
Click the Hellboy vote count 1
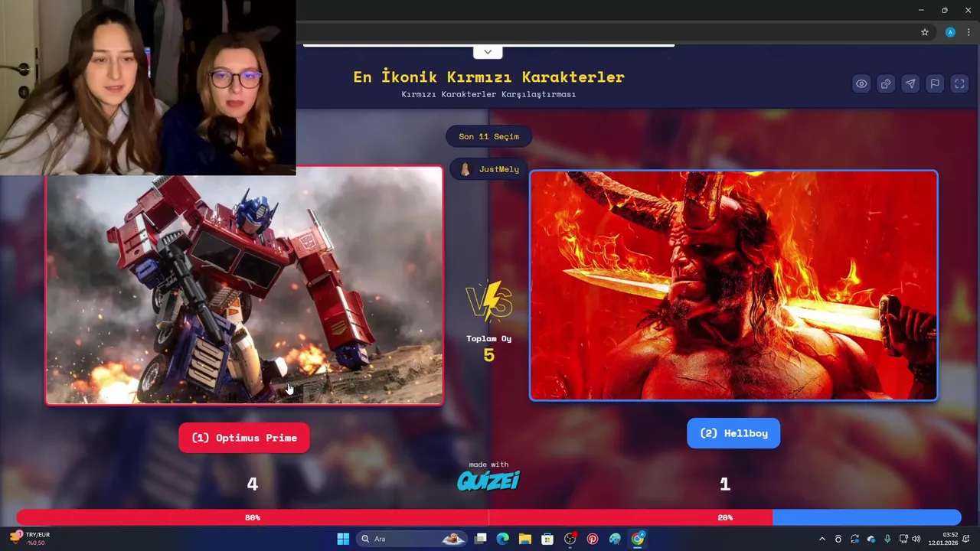pos(724,484)
